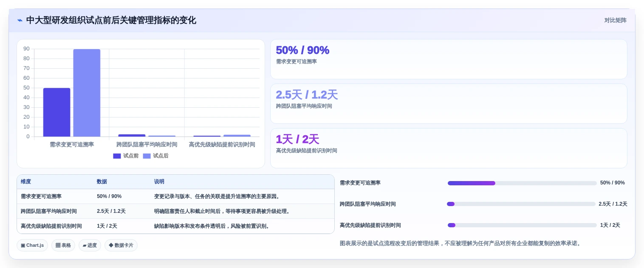Click the 试点前 bar for 跨团队阻塞平均响应时间
644x268 pixels.
point(132,135)
